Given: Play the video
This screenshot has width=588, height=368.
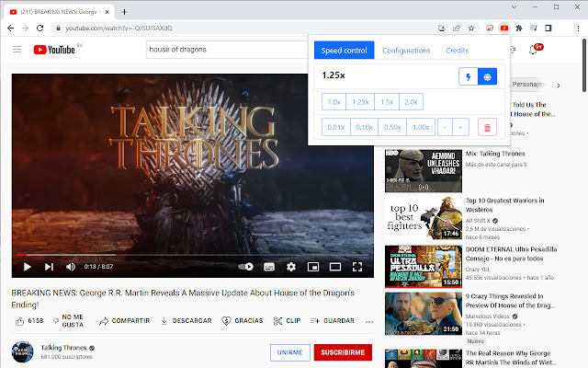Looking at the screenshot, I should [27, 267].
